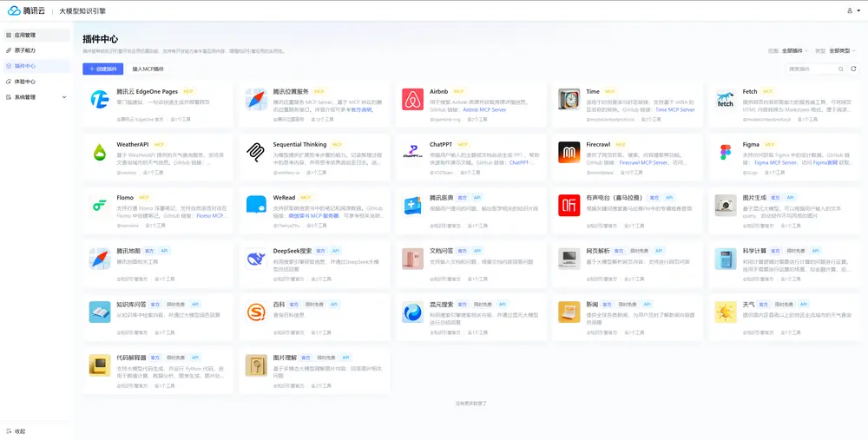Click the refresh icon beside search box
Image resolution: width=868 pixels, height=440 pixels.
(853, 69)
